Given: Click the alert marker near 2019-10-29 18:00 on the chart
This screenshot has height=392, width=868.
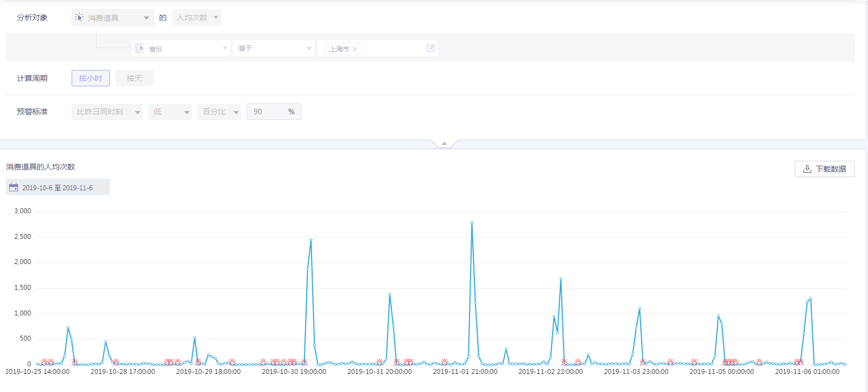Looking at the screenshot, I should [198, 362].
